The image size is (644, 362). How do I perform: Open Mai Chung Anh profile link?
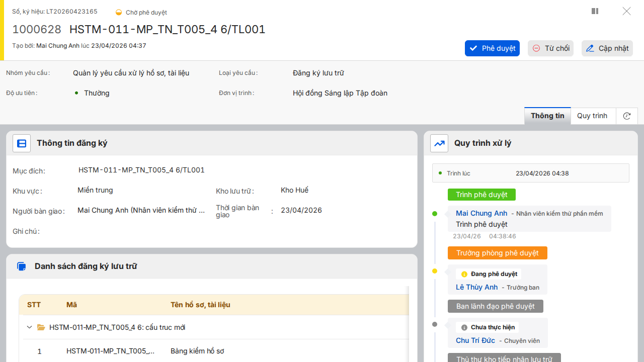coord(481,213)
